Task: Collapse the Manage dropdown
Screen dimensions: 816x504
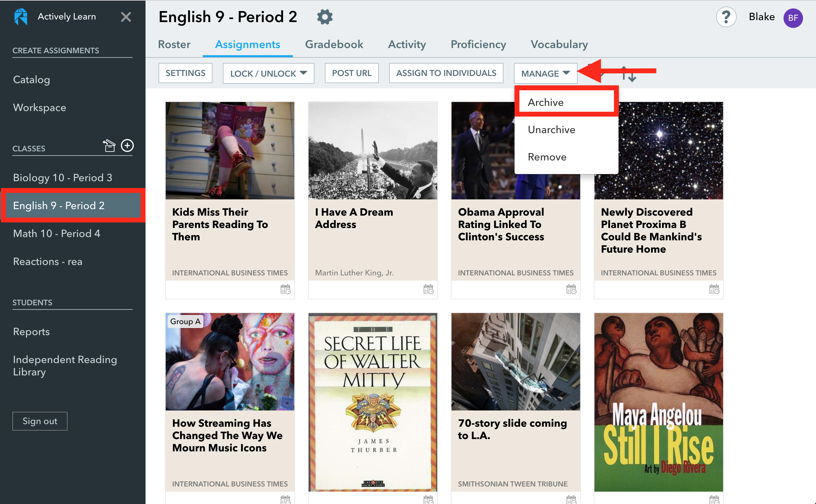Action: (545, 73)
